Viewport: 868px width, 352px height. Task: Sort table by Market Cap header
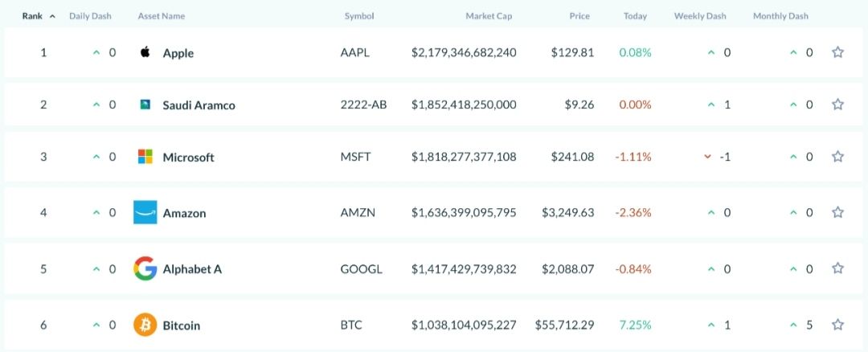pyautogui.click(x=489, y=16)
